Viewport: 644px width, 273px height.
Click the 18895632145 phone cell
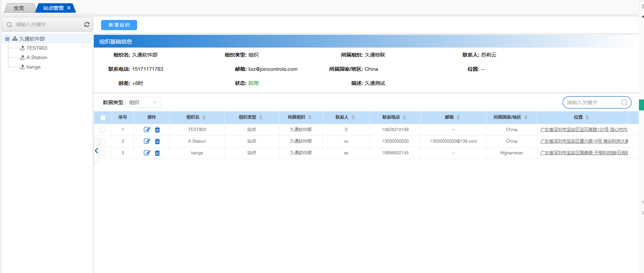[395, 153]
